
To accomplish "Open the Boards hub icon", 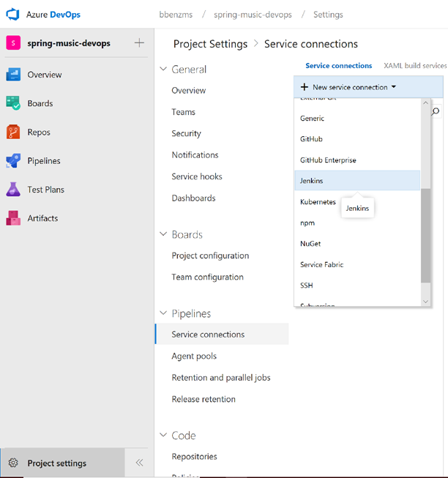I will [x=13, y=103].
